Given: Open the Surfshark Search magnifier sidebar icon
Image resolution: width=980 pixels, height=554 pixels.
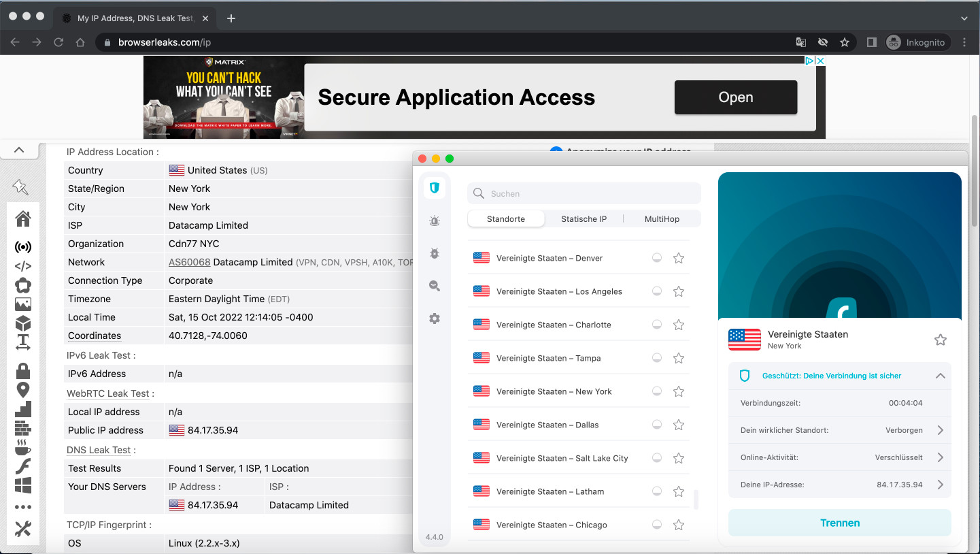Looking at the screenshot, I should tap(435, 286).
